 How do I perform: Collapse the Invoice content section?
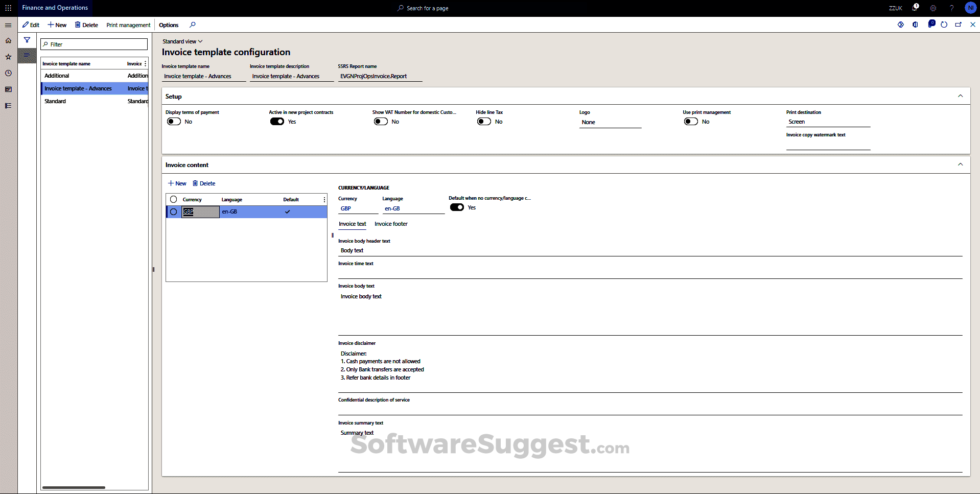(960, 164)
